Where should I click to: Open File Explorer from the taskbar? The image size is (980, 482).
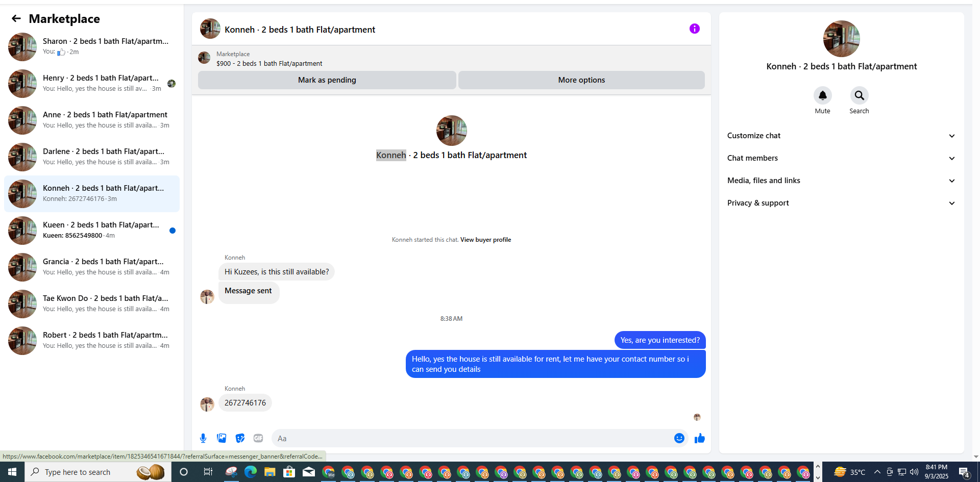[269, 472]
